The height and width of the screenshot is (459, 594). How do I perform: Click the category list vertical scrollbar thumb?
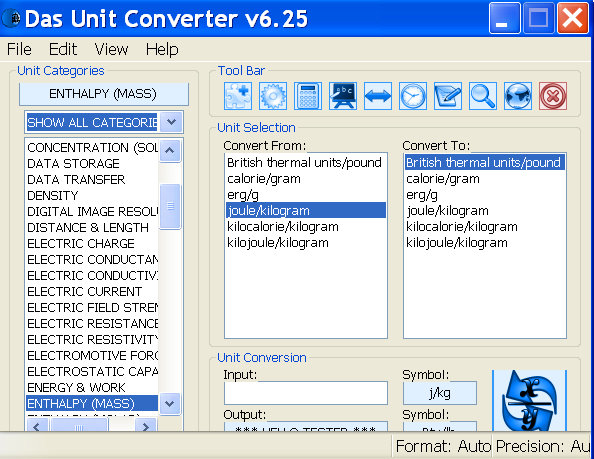(x=170, y=206)
